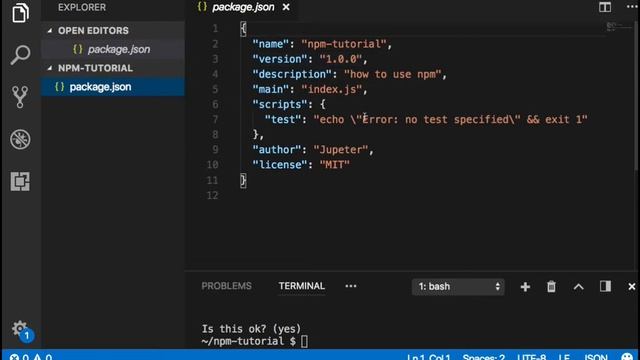Select the package.json editor tab

[243, 7]
